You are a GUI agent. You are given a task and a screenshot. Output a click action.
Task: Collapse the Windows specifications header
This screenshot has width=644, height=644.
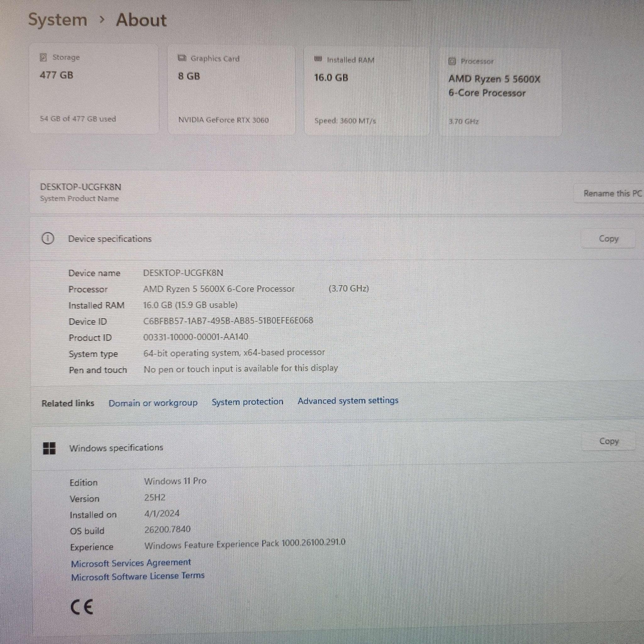tap(337, 447)
